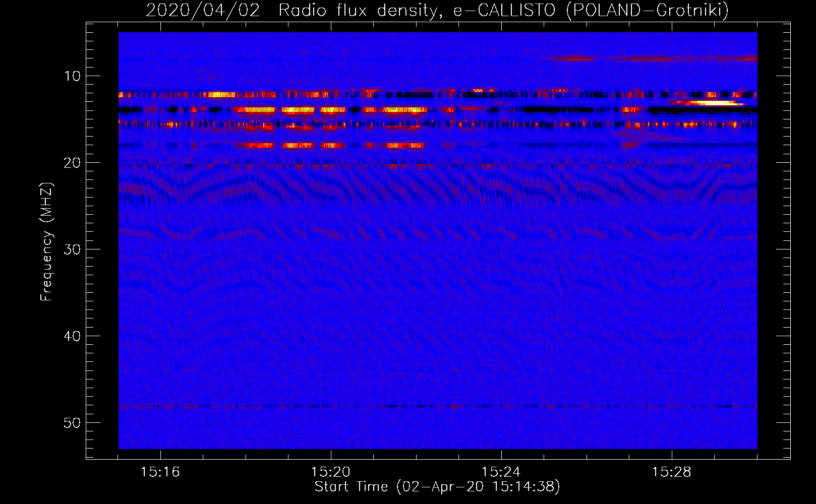The height and width of the screenshot is (504, 816).
Task: Click the plot title "Radio flux density, e-CALLISTO (POLAND-Grotniki)"
Action: (x=503, y=10)
